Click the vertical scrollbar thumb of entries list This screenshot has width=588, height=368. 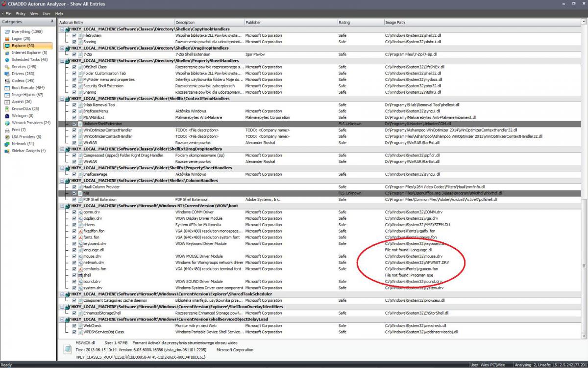click(x=584, y=265)
